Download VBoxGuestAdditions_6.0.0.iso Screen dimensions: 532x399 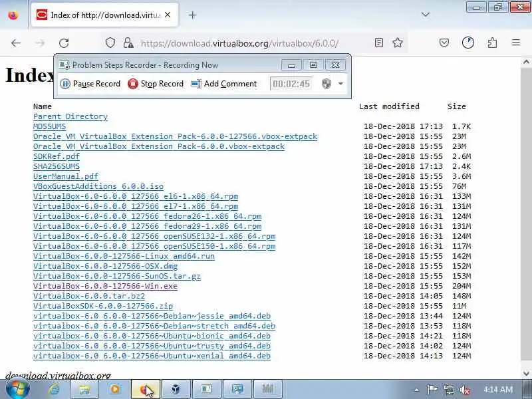click(x=98, y=186)
